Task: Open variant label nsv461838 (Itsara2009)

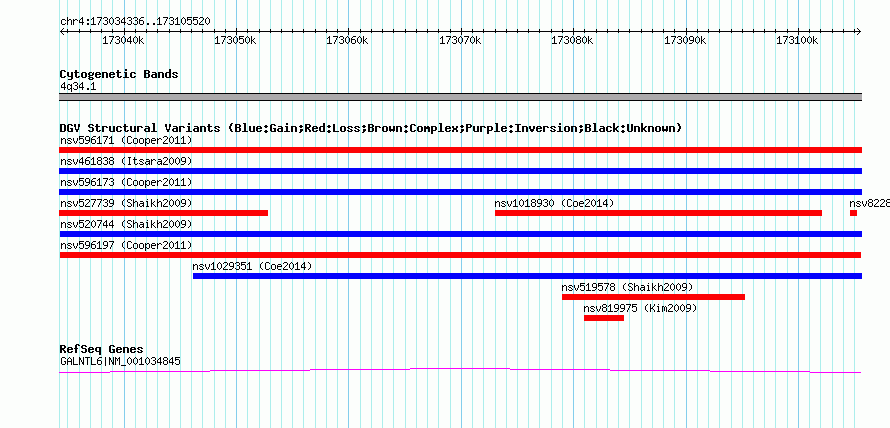Action: pyautogui.click(x=126, y=161)
